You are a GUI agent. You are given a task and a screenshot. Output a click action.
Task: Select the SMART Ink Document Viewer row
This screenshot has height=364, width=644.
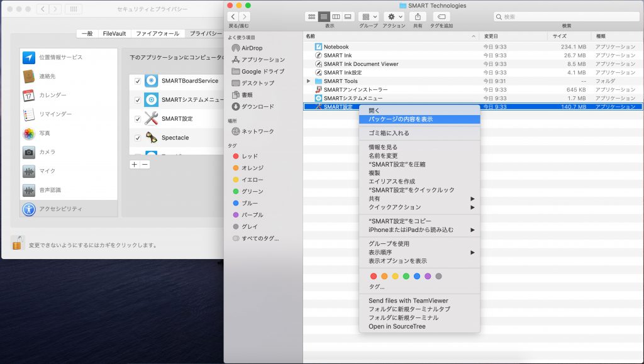(x=473, y=64)
